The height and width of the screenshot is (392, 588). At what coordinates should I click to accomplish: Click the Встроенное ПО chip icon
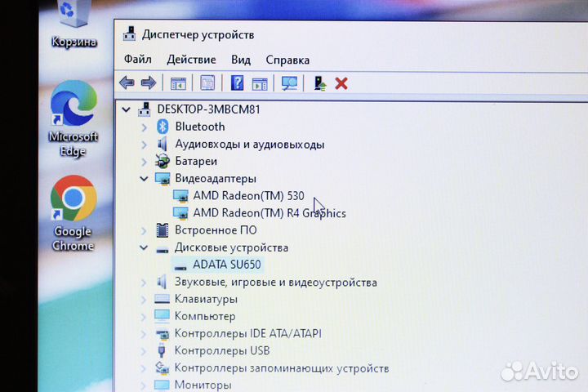(163, 230)
